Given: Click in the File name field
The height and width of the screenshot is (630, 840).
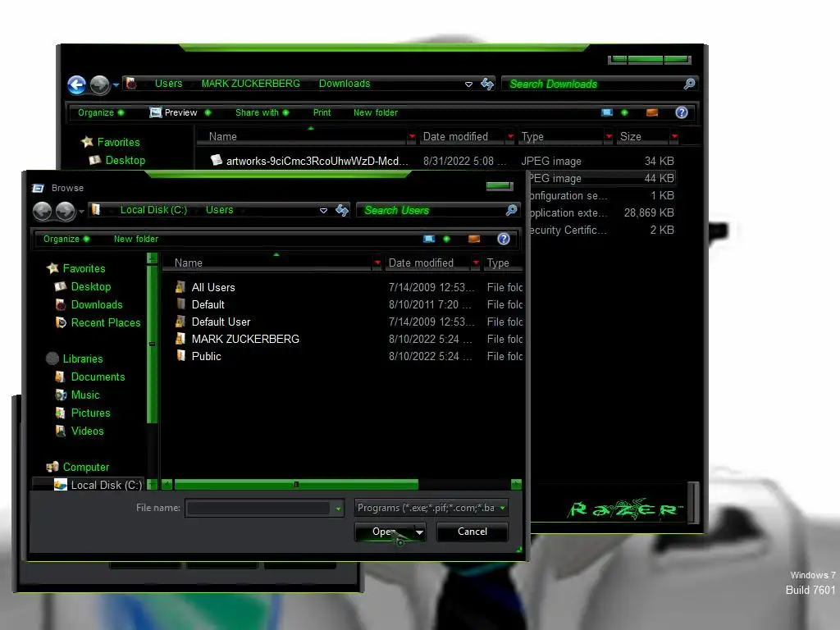Looking at the screenshot, I should click(258, 508).
